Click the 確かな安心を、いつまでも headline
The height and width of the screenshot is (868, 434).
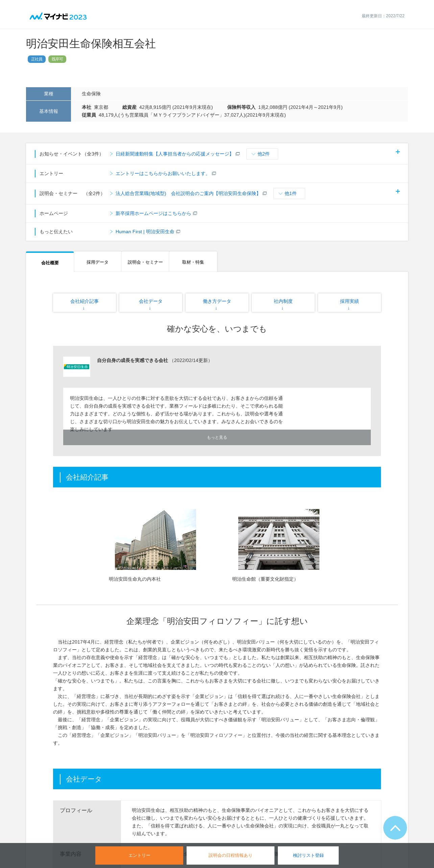pyautogui.click(x=217, y=329)
